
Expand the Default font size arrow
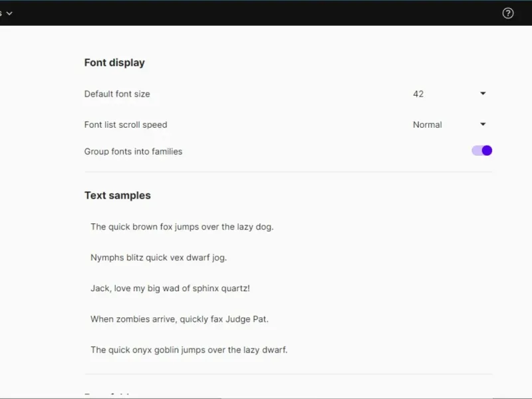click(483, 94)
